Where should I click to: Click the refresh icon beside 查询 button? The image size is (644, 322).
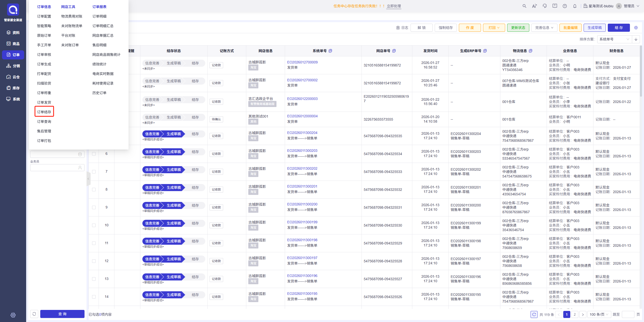click(34, 314)
